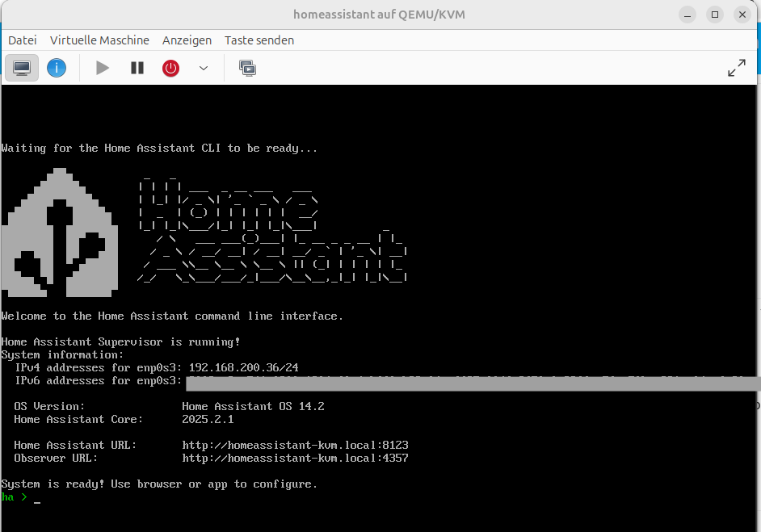Maximize the homeassistant QEMU/KVM window
This screenshot has height=532, width=761.
pos(714,15)
